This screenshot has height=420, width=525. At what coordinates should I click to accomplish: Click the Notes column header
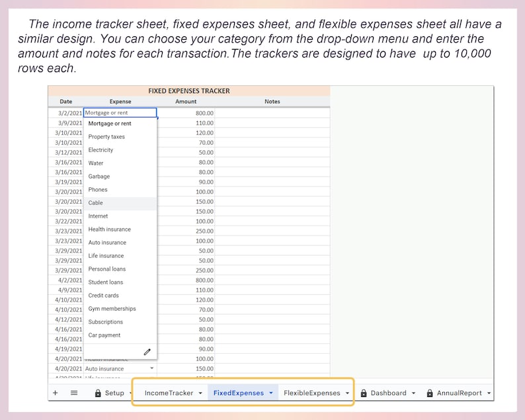(x=272, y=101)
